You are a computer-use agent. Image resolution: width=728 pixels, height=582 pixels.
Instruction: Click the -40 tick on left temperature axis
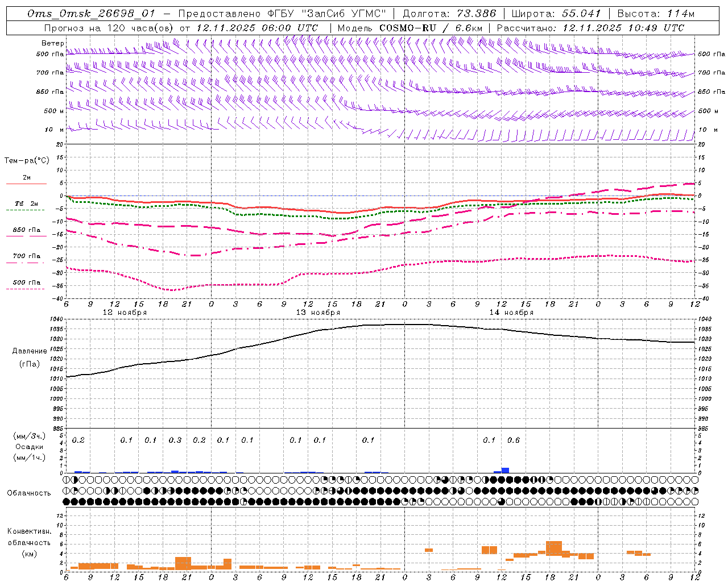(59, 299)
